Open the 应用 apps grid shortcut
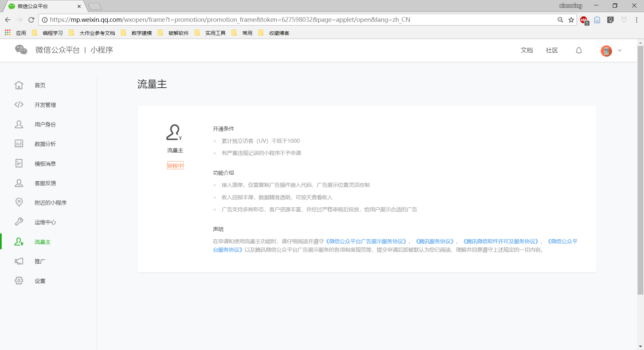The height and width of the screenshot is (350, 644). [15, 33]
